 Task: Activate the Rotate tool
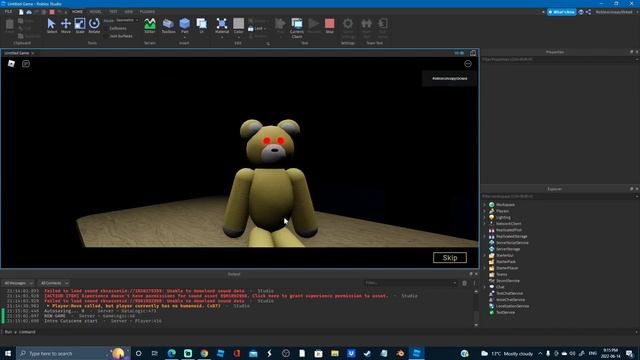94,26
